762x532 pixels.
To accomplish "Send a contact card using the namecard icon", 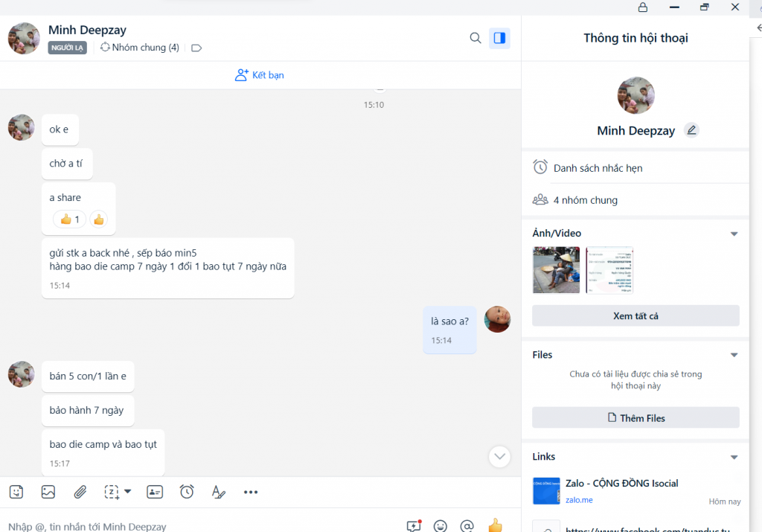I will pyautogui.click(x=155, y=492).
